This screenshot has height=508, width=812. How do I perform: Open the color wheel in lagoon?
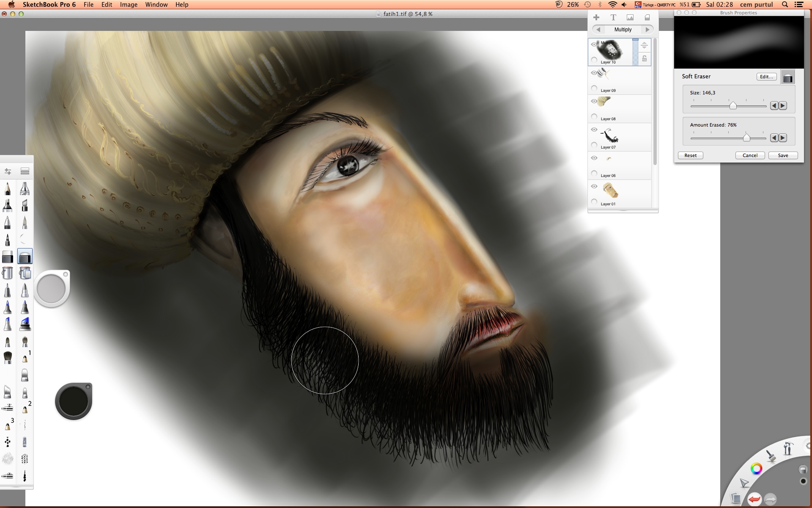756,468
